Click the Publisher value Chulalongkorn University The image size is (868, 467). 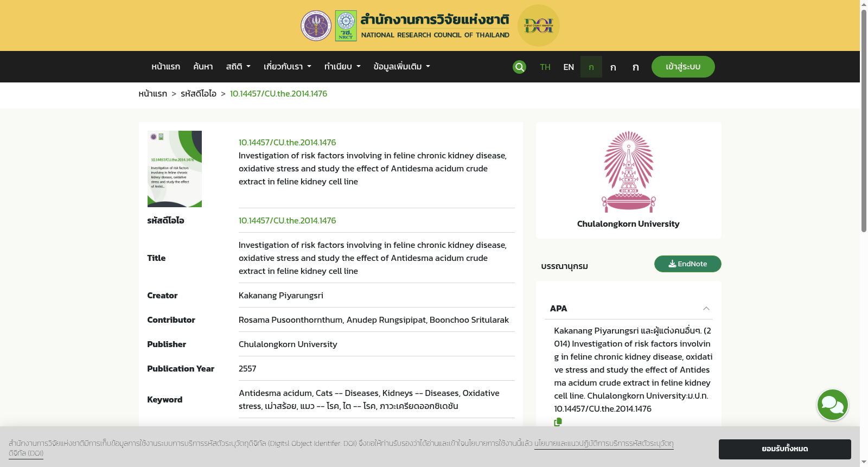pyautogui.click(x=288, y=344)
